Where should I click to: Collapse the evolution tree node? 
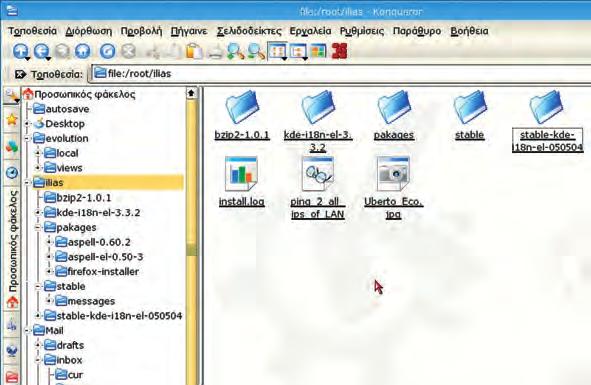pos(27,138)
